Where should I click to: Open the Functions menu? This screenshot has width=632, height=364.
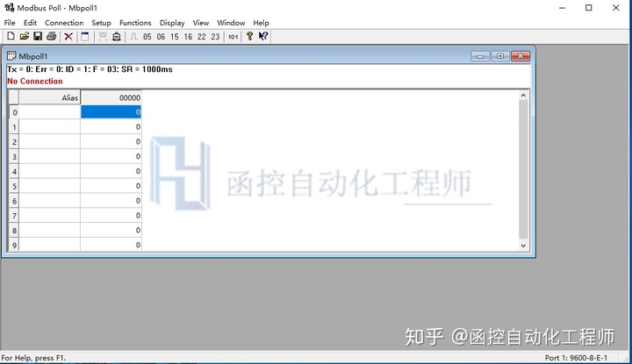pyautogui.click(x=135, y=23)
